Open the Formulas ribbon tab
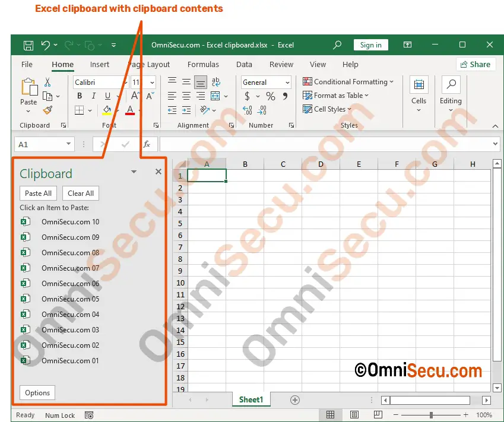 (203, 65)
